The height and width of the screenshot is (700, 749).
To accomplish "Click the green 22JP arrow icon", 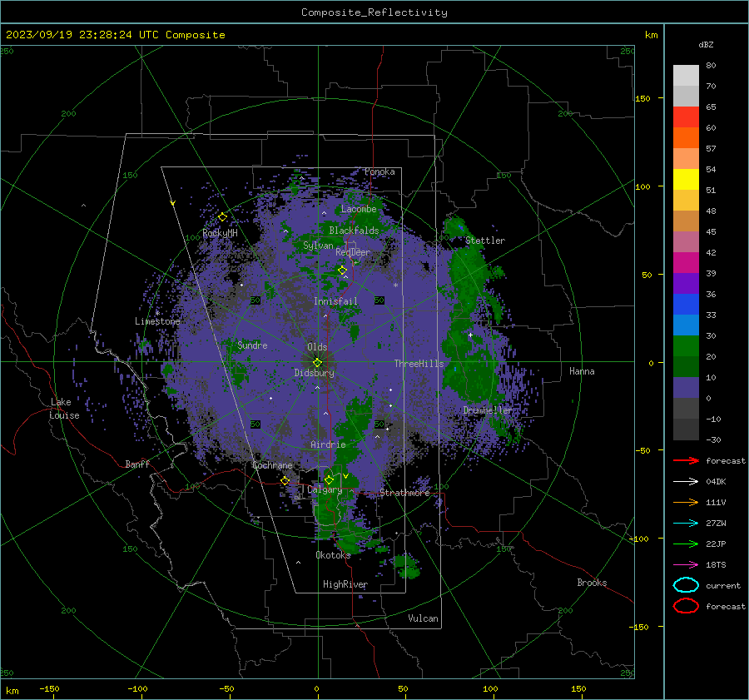I will point(686,544).
